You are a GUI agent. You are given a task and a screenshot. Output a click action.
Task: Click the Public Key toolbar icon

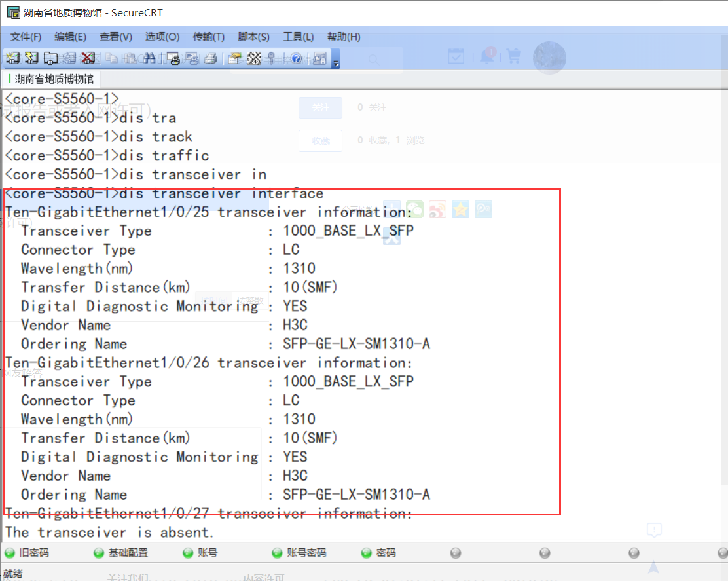[272, 58]
